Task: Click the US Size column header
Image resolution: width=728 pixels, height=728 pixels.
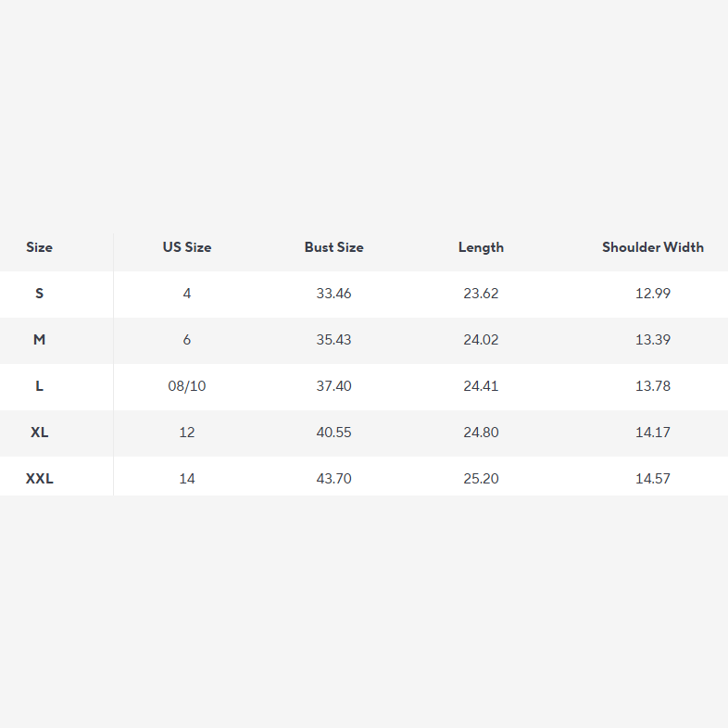Action: point(187,247)
